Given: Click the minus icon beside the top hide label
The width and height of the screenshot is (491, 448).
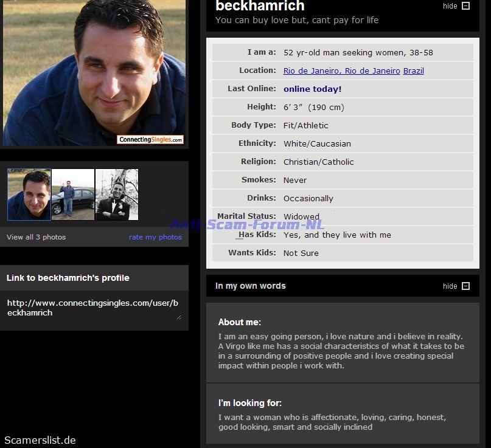Looking at the screenshot, I should (466, 6).
